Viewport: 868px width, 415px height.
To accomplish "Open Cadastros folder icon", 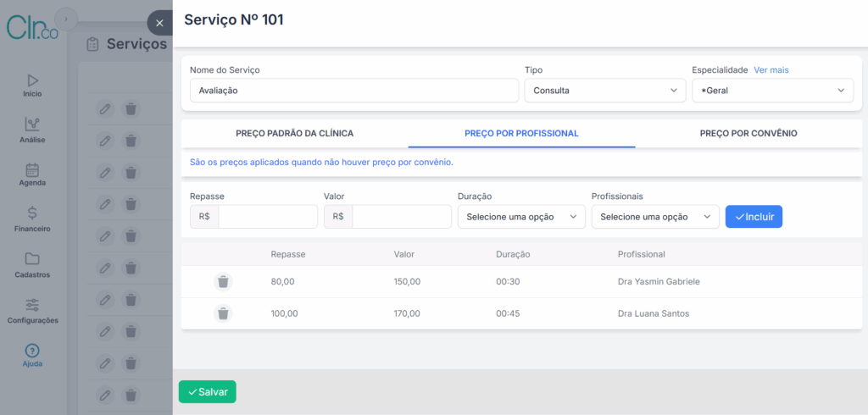I will 32,259.
